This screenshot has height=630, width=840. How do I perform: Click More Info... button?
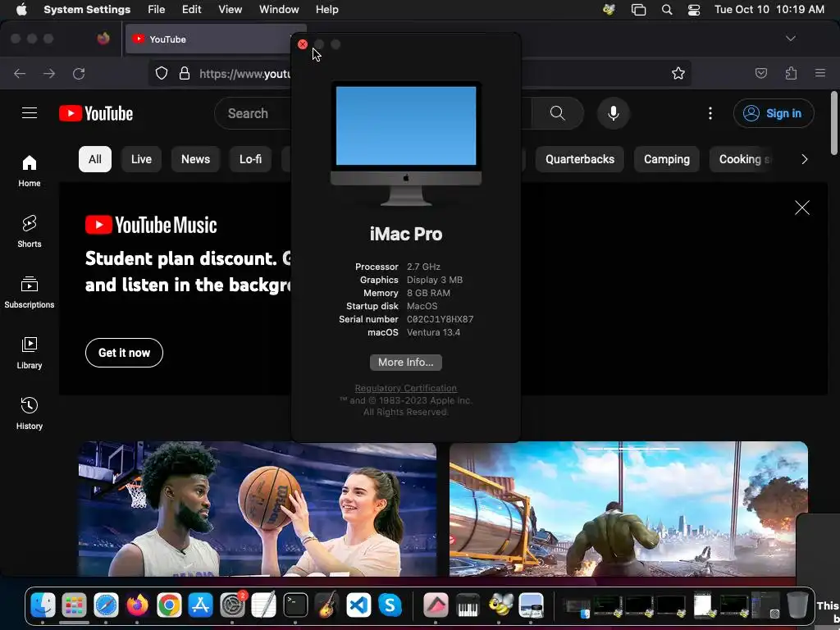[x=405, y=362]
